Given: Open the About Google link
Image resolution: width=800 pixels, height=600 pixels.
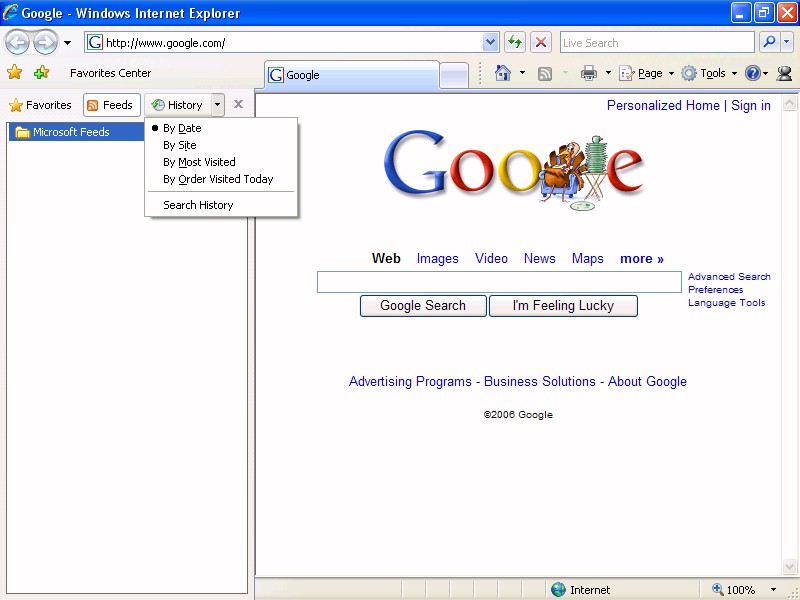Looking at the screenshot, I should pos(647,382).
